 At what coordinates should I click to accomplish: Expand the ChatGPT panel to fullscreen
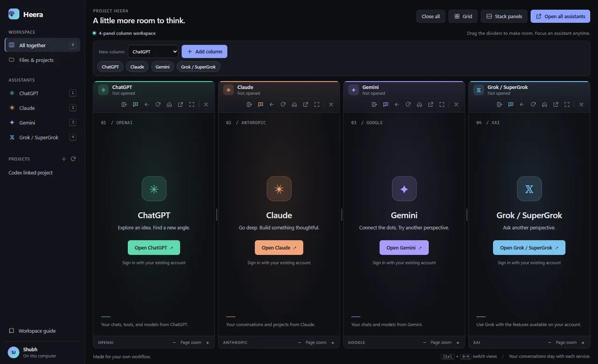coord(192,105)
